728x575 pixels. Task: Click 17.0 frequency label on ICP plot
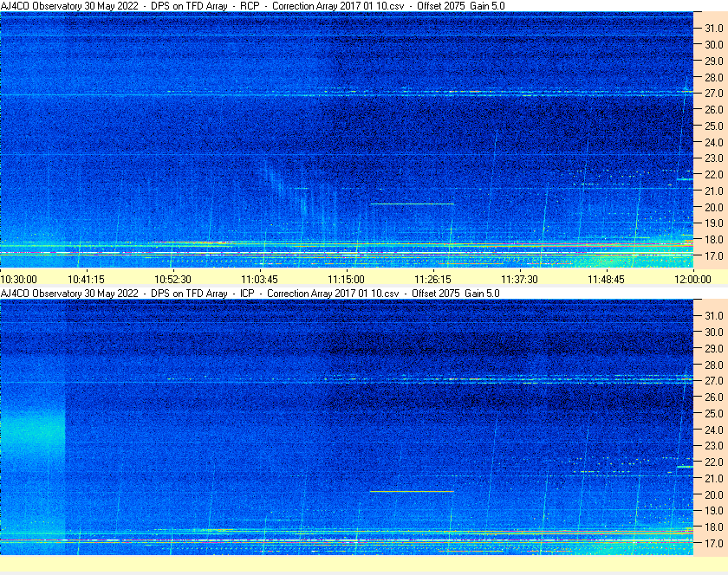(x=714, y=543)
